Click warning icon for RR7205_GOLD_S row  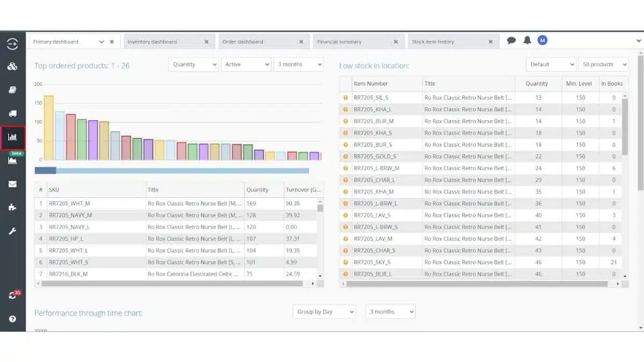click(346, 157)
